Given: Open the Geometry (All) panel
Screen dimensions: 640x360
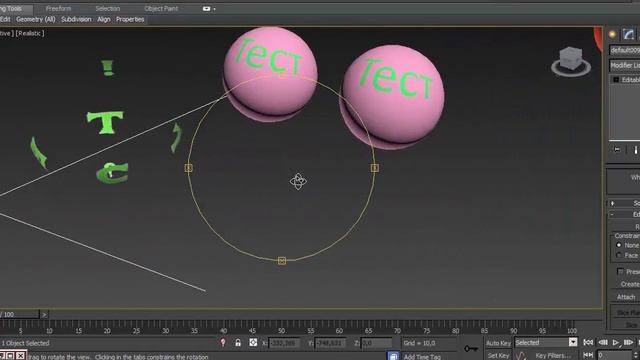Looking at the screenshot, I should click(x=36, y=19).
